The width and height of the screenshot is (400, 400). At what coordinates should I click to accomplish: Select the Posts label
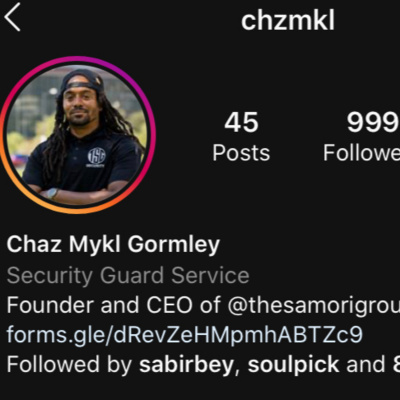[x=241, y=153]
